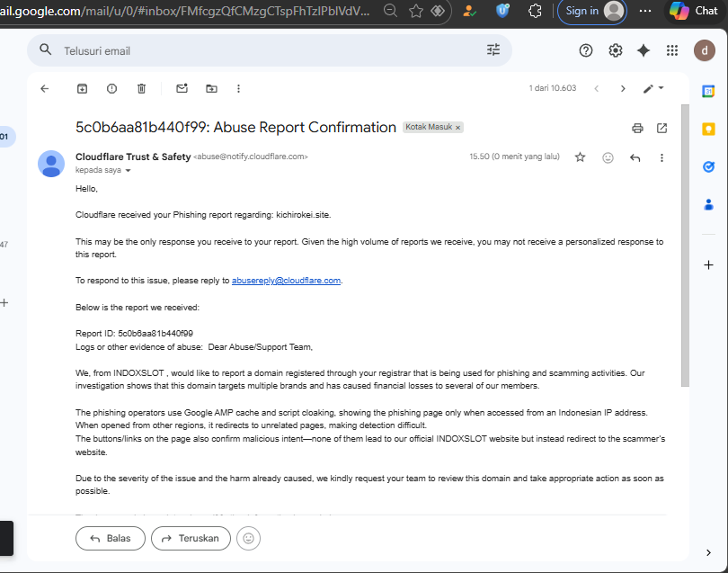Image resolution: width=728 pixels, height=573 pixels.
Task: Click the 15.50 timestamp text
Action: 514,157
